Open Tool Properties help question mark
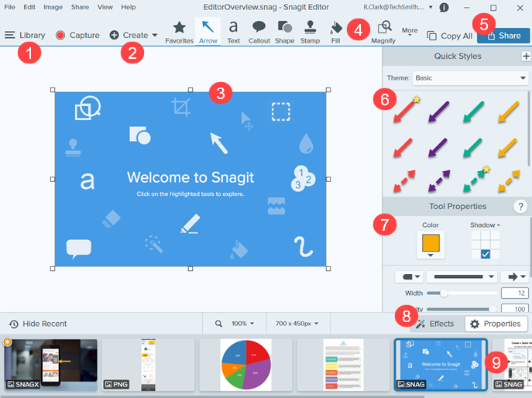Viewport: 532px width, 398px height. [x=520, y=206]
